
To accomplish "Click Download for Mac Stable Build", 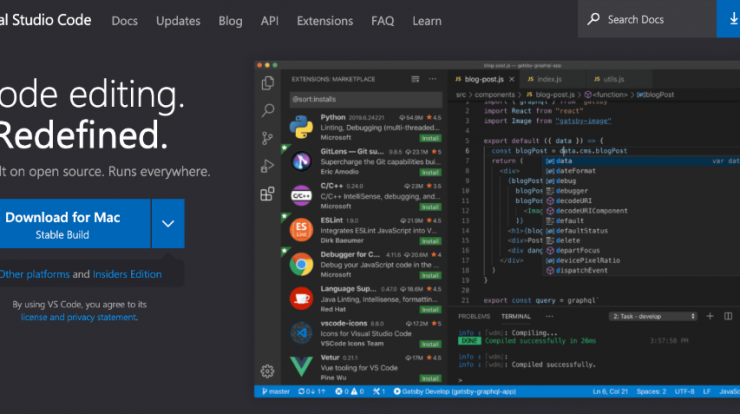I will pos(75,224).
